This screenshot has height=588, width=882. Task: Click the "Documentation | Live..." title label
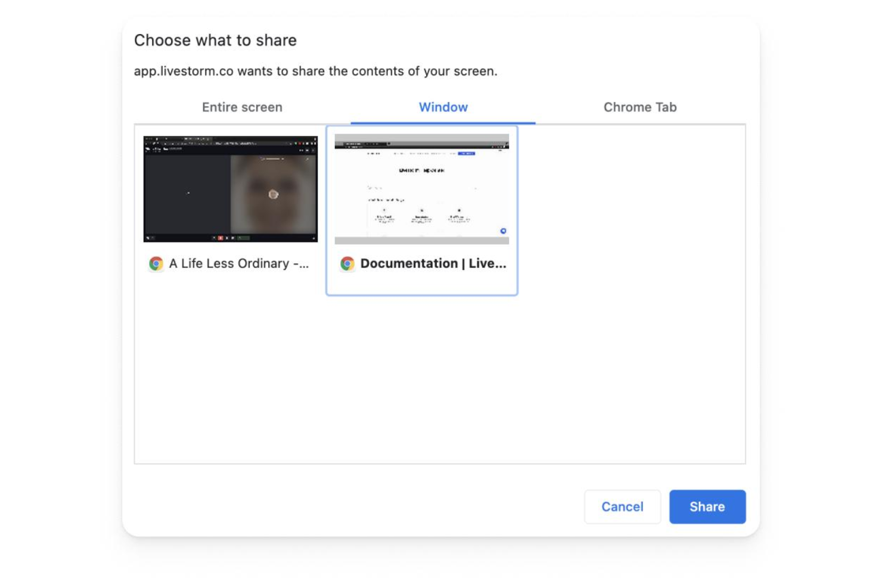click(x=434, y=263)
